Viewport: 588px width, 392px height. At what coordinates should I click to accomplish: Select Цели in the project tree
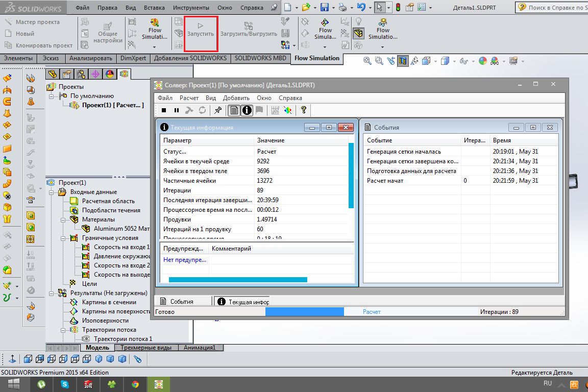click(83, 284)
